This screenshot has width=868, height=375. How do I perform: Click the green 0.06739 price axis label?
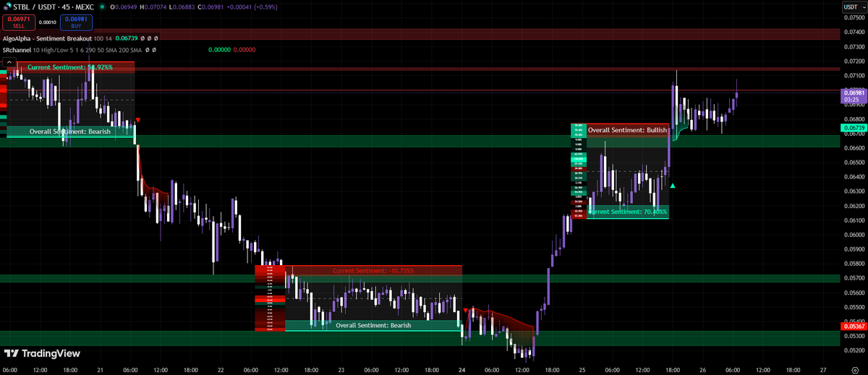coord(854,127)
